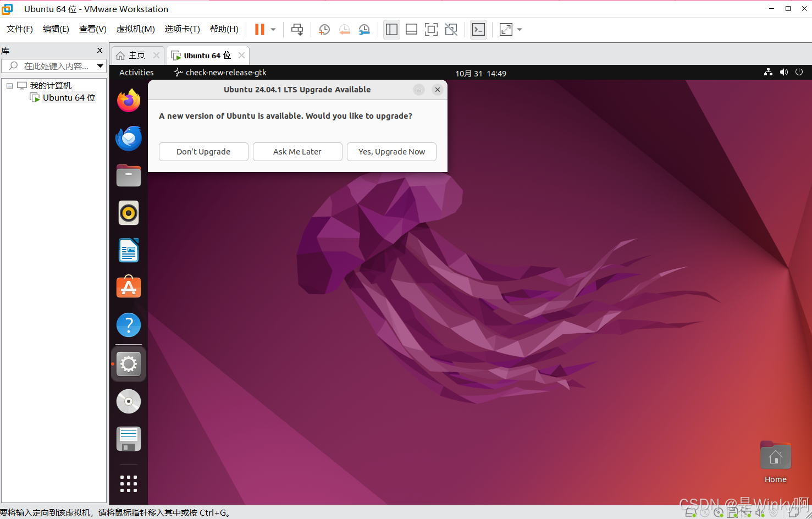Open the 虚拟机(M) menu

[x=136, y=29]
